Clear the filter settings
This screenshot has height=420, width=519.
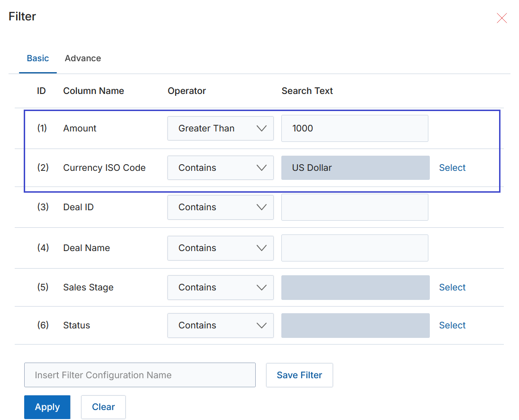[x=103, y=407]
